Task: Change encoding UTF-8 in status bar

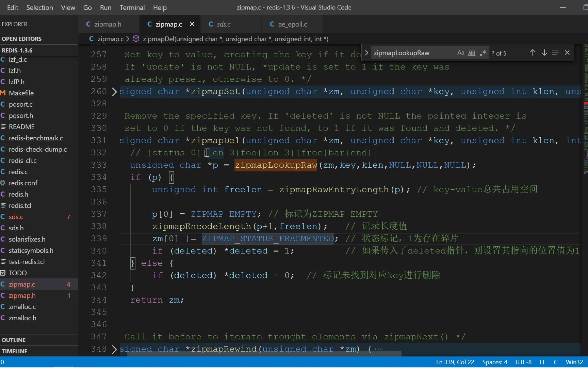Action: (523, 362)
